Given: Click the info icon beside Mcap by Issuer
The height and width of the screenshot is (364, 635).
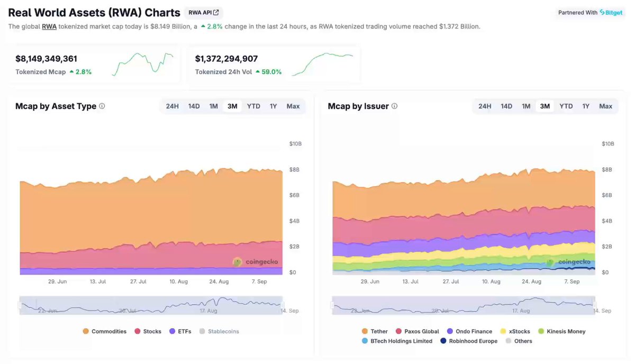Looking at the screenshot, I should [394, 106].
